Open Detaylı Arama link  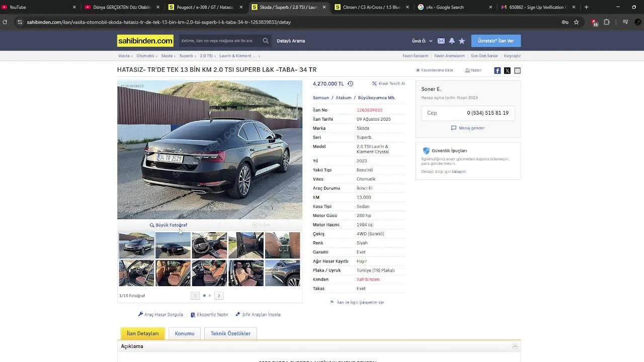point(291,41)
